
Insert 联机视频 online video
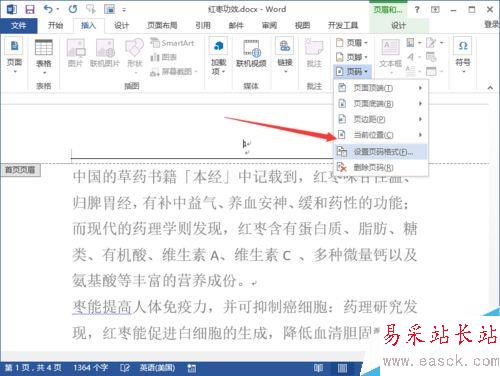click(x=251, y=53)
